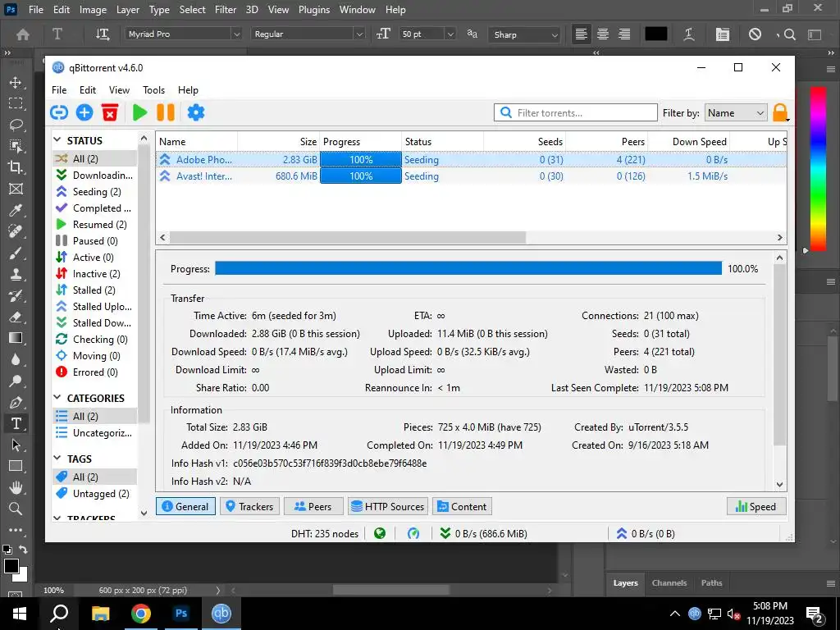840x630 pixels.
Task: Click the orange lock icon in qBittorrent
Action: coord(780,112)
